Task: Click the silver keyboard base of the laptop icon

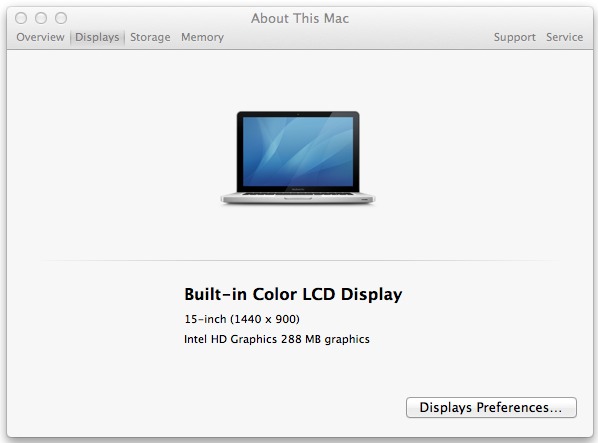Action: [x=298, y=198]
